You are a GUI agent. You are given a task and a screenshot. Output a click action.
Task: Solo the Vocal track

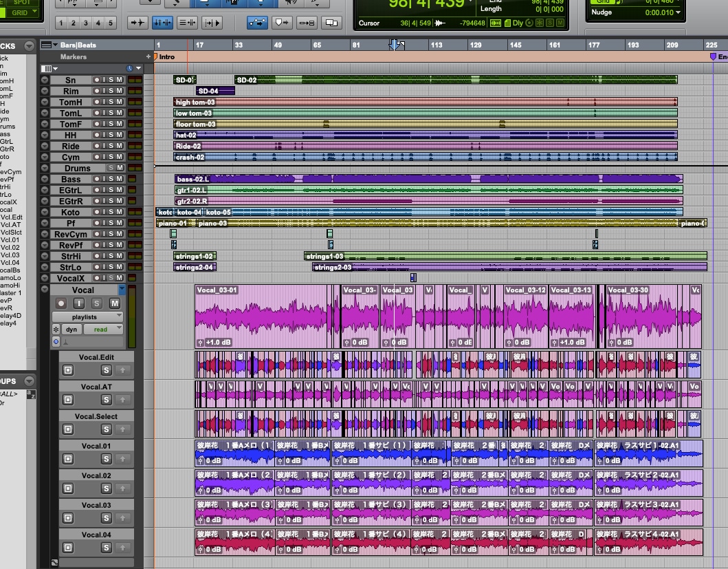click(x=96, y=303)
